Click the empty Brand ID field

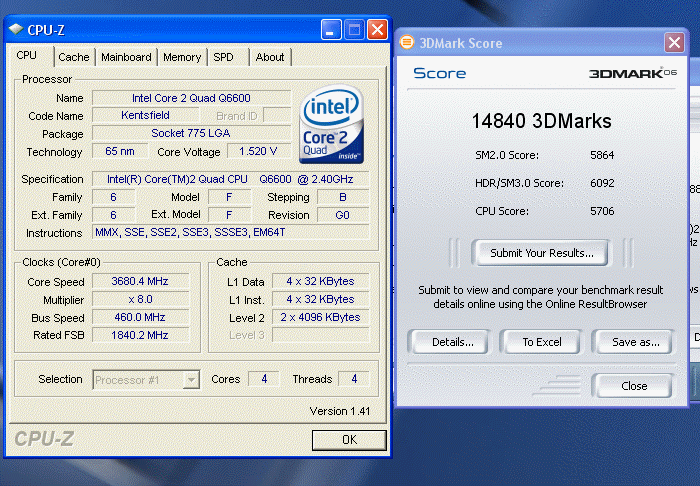point(277,115)
